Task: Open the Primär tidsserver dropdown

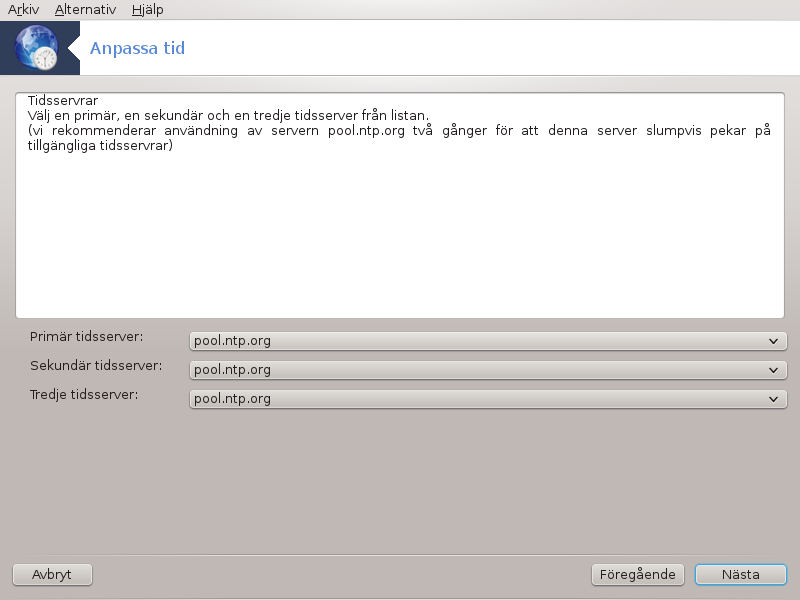Action: click(488, 341)
